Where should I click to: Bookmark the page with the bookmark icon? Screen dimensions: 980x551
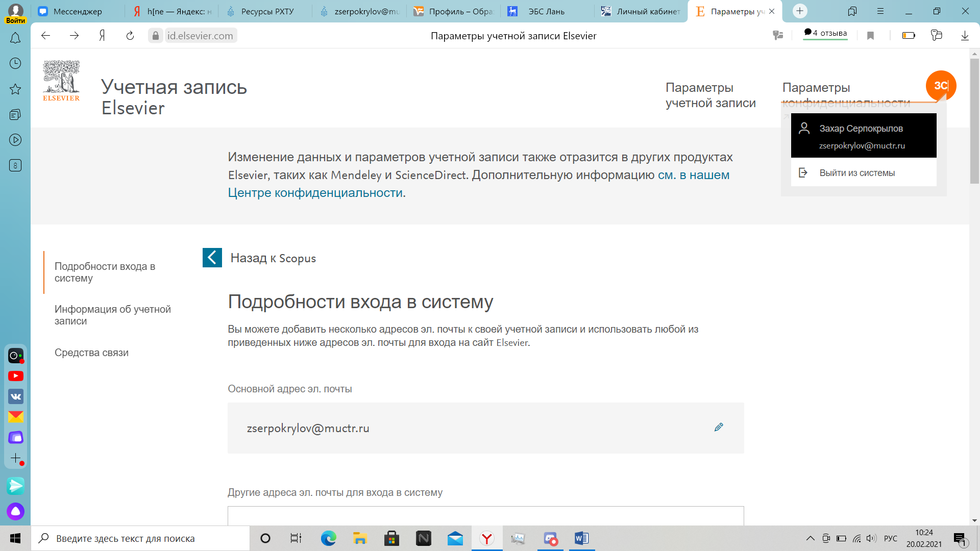tap(871, 35)
